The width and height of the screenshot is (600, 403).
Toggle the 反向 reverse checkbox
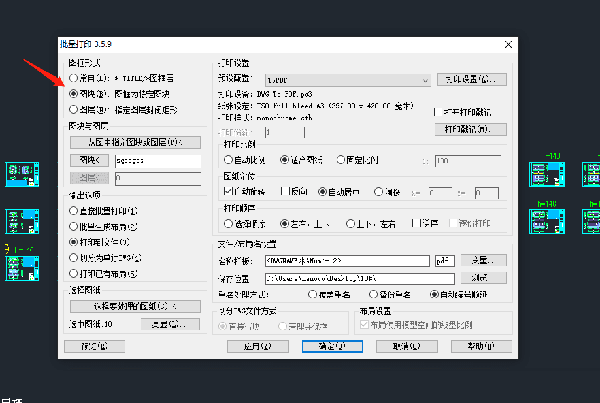[284, 191]
